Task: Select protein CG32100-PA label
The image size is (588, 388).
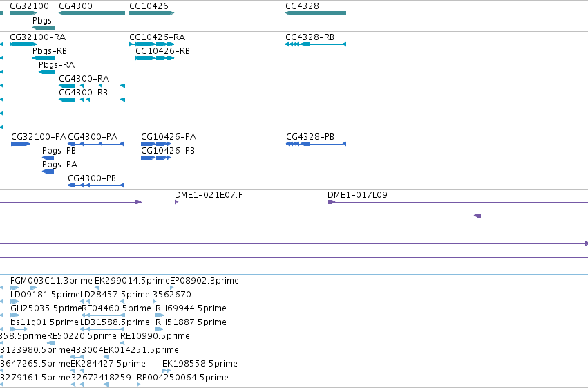Action: click(39, 137)
